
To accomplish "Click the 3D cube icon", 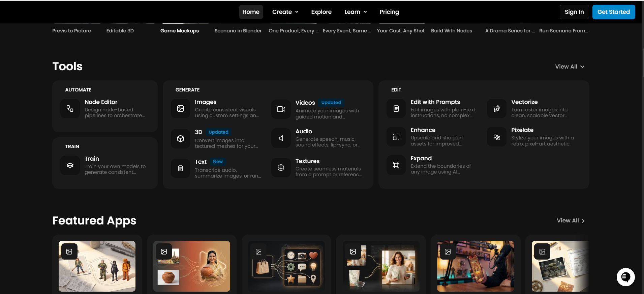I will coord(181,139).
